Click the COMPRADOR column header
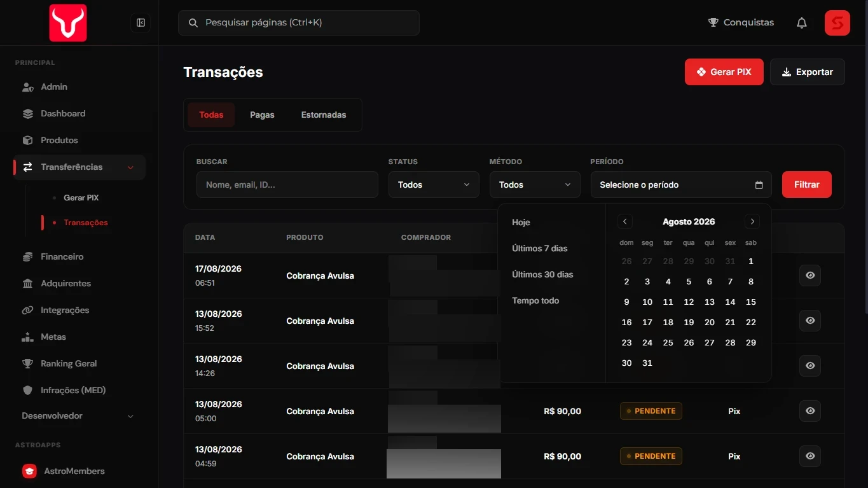The height and width of the screenshot is (488, 868). (426, 237)
